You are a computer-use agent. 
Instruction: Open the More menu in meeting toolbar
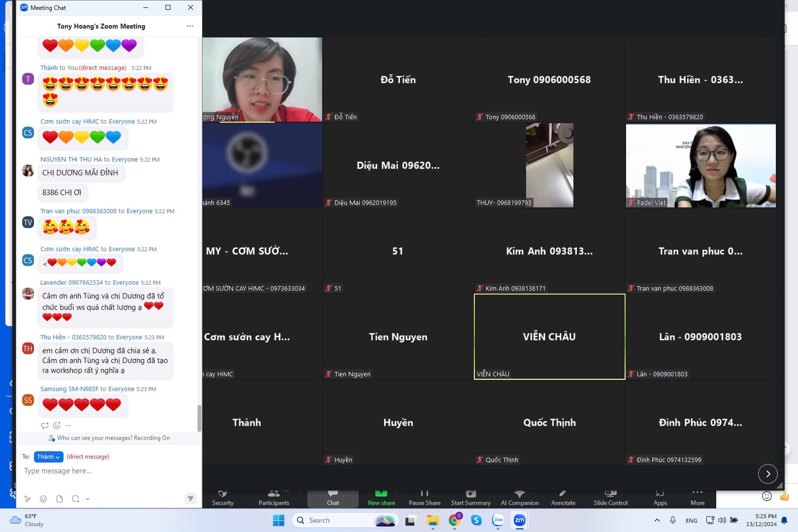coord(697,498)
